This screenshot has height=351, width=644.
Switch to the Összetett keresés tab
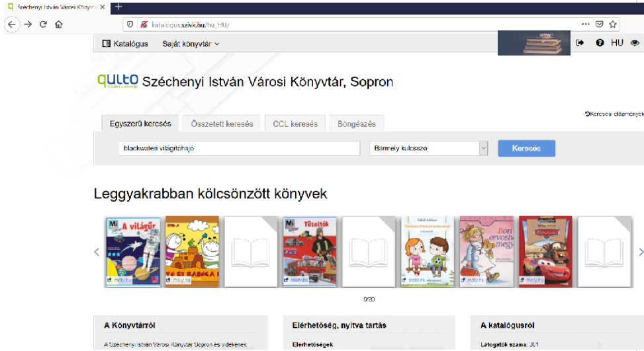pos(222,124)
